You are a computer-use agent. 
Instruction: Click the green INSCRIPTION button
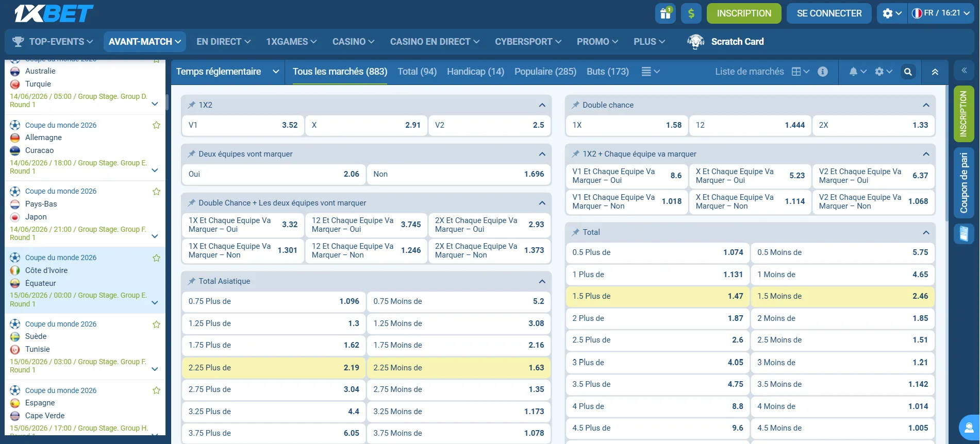click(x=744, y=13)
